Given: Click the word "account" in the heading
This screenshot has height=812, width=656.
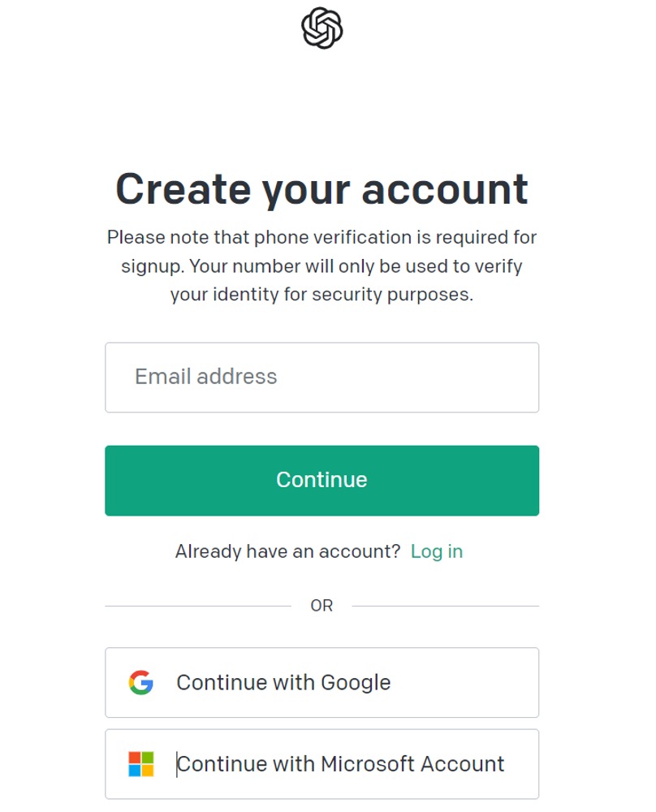Looking at the screenshot, I should tap(445, 188).
